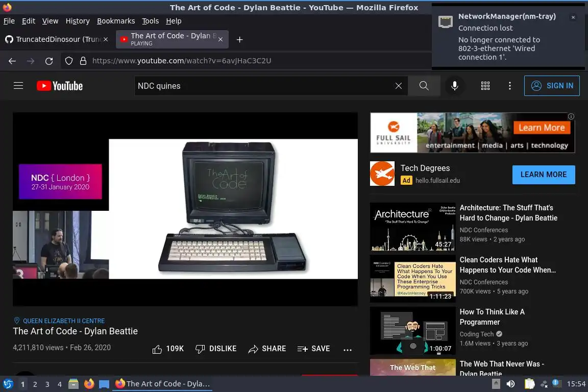Open the start menu in taskbar
Image resolution: width=588 pixels, height=392 pixels.
click(8, 384)
